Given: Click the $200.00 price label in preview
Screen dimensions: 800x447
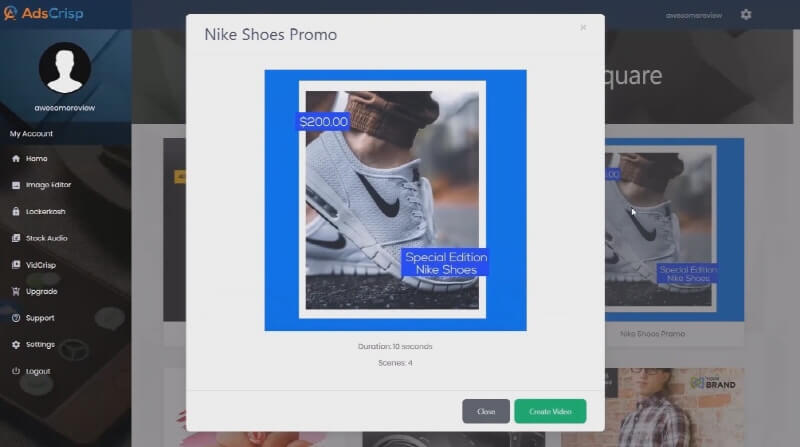Looking at the screenshot, I should pyautogui.click(x=323, y=121).
